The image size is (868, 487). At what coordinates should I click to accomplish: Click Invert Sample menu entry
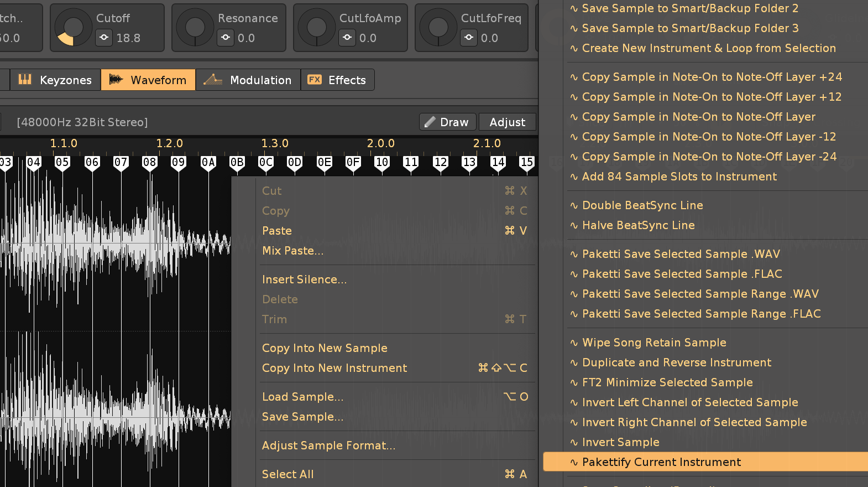(x=620, y=442)
